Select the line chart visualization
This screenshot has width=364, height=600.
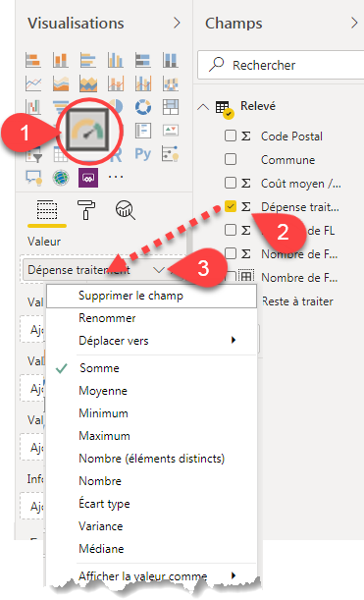pos(33,83)
